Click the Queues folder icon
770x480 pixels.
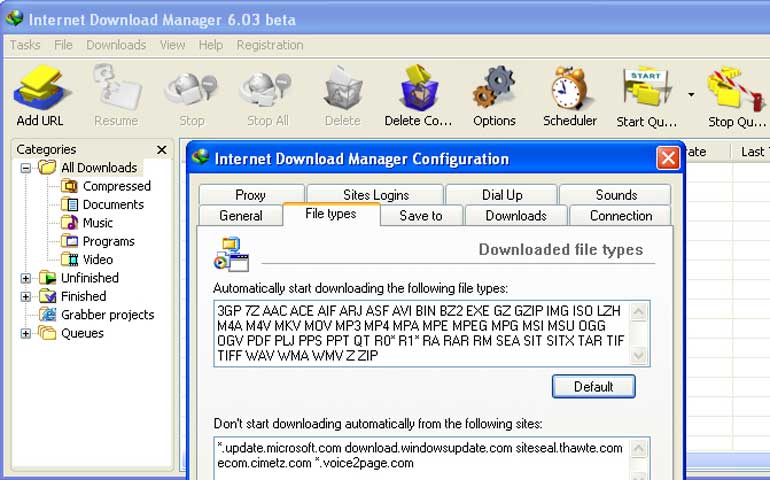pos(47,333)
